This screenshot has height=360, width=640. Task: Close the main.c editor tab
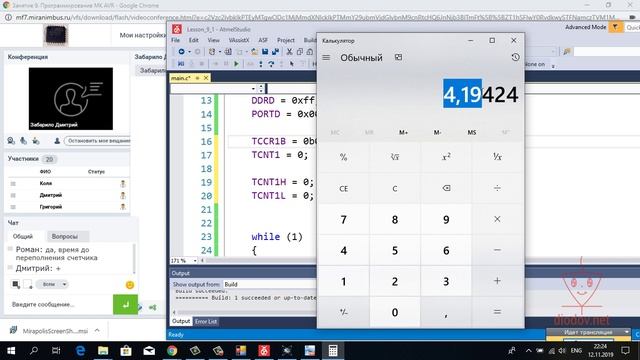click(206, 78)
